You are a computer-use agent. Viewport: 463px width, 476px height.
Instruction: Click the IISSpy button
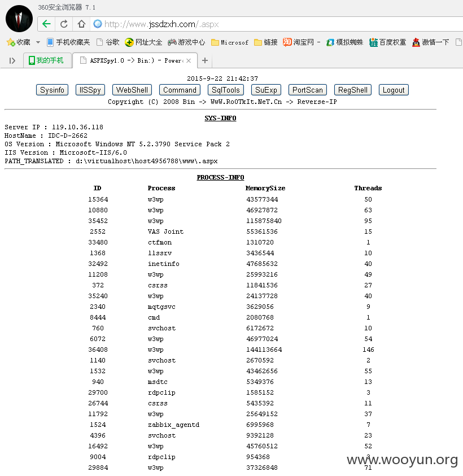point(90,90)
